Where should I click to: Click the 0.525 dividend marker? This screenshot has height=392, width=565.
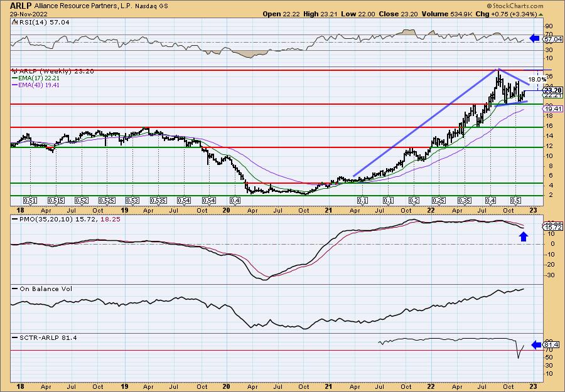[107, 201]
